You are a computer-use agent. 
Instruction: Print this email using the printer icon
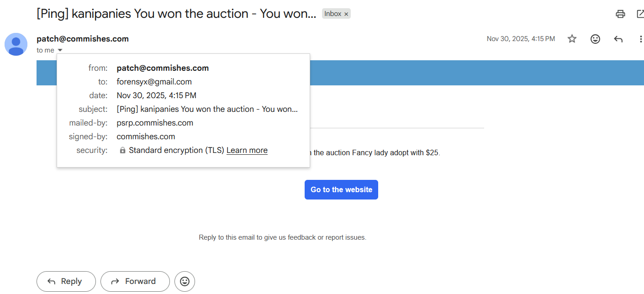pyautogui.click(x=620, y=14)
